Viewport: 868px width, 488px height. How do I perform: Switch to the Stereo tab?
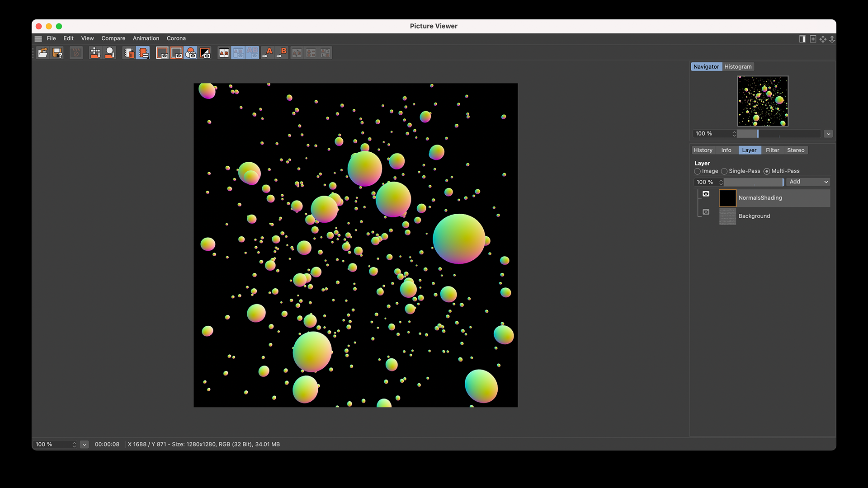coord(796,150)
